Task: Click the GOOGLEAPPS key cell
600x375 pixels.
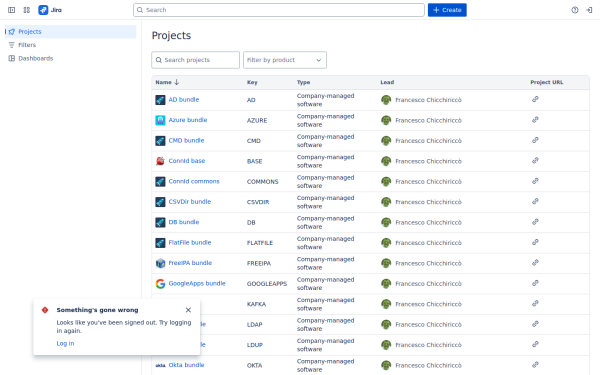Action: click(x=267, y=284)
